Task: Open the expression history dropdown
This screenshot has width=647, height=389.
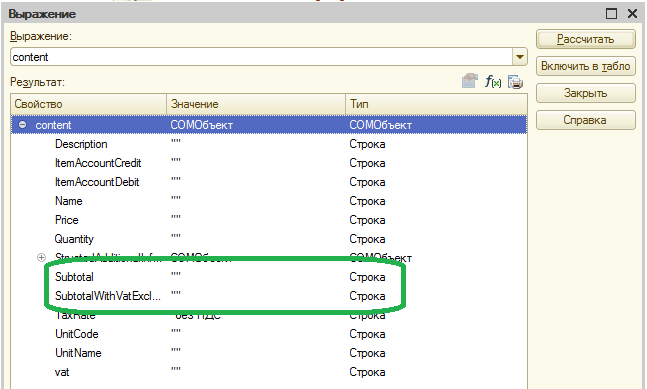Action: coord(519,57)
